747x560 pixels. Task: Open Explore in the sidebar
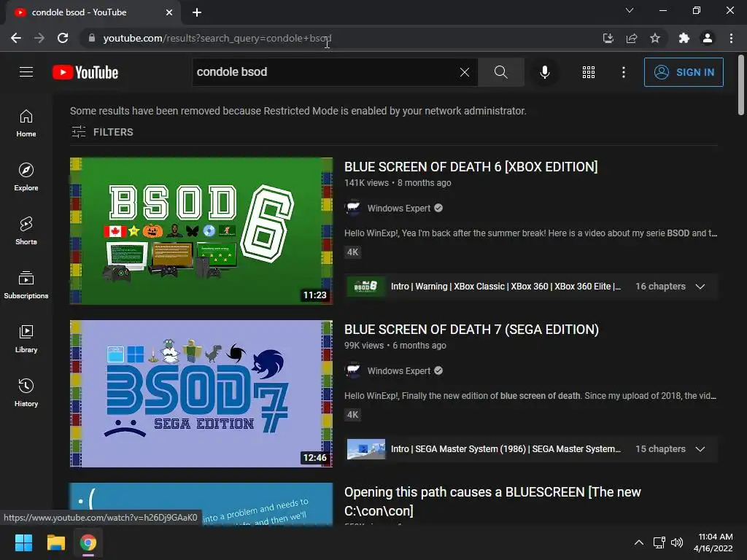26,176
